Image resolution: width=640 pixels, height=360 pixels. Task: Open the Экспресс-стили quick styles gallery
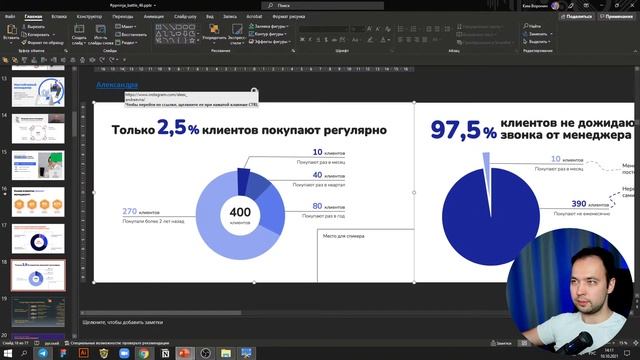(x=237, y=33)
